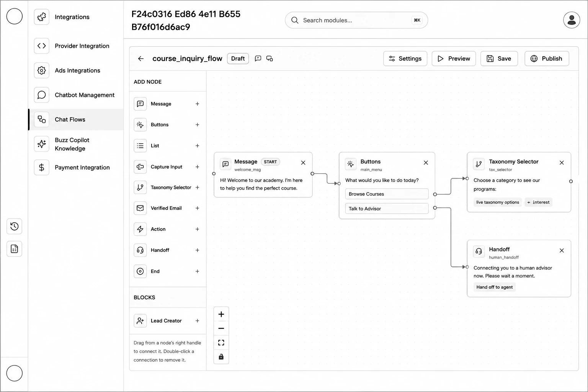The height and width of the screenshot is (392, 588).
Task: Remove the Handoff node via X
Action: click(562, 251)
